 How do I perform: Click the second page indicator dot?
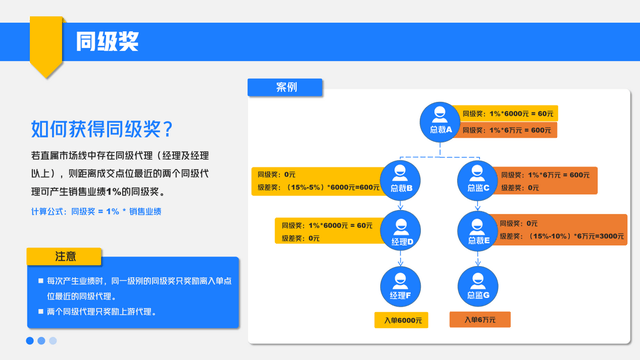(41, 340)
